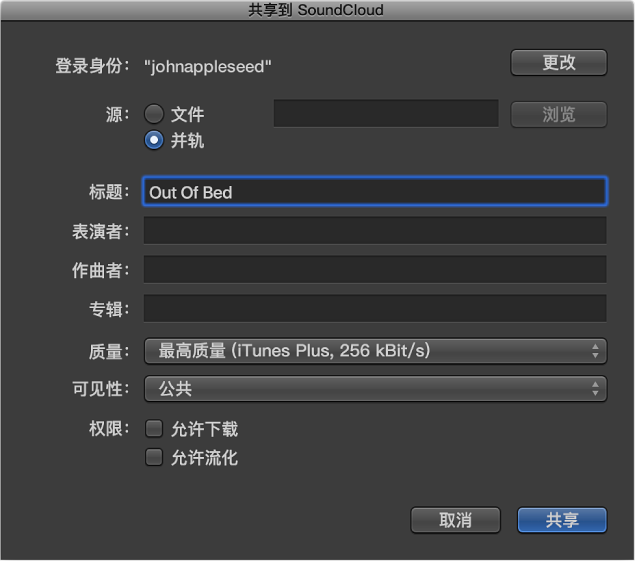This screenshot has height=562, width=636.
Task: Click the 标题 field containing Out Of Bed
Action: [x=375, y=191]
